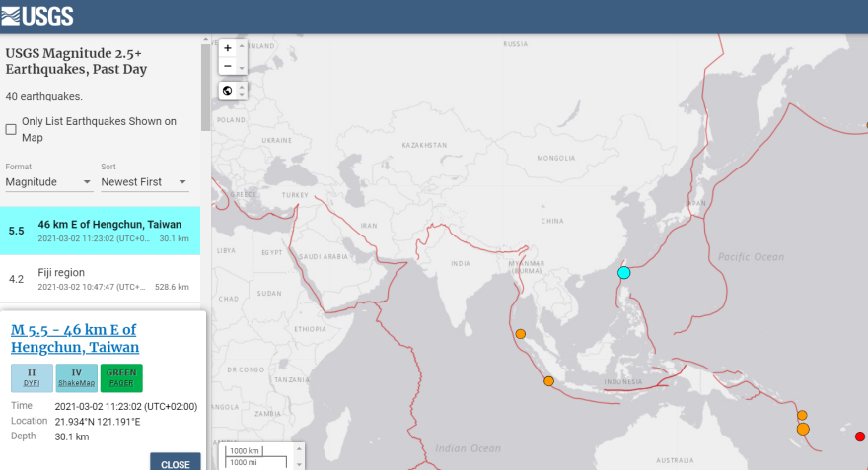
Task: Open the green PAGER alert badge
Action: [x=121, y=377]
